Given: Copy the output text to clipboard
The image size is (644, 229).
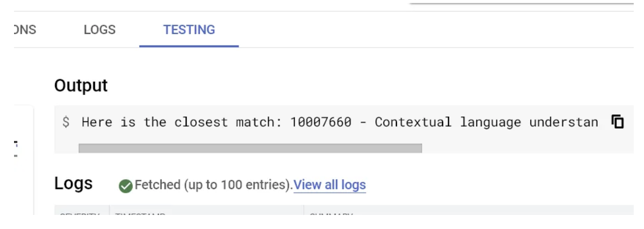Looking at the screenshot, I should click(617, 121).
